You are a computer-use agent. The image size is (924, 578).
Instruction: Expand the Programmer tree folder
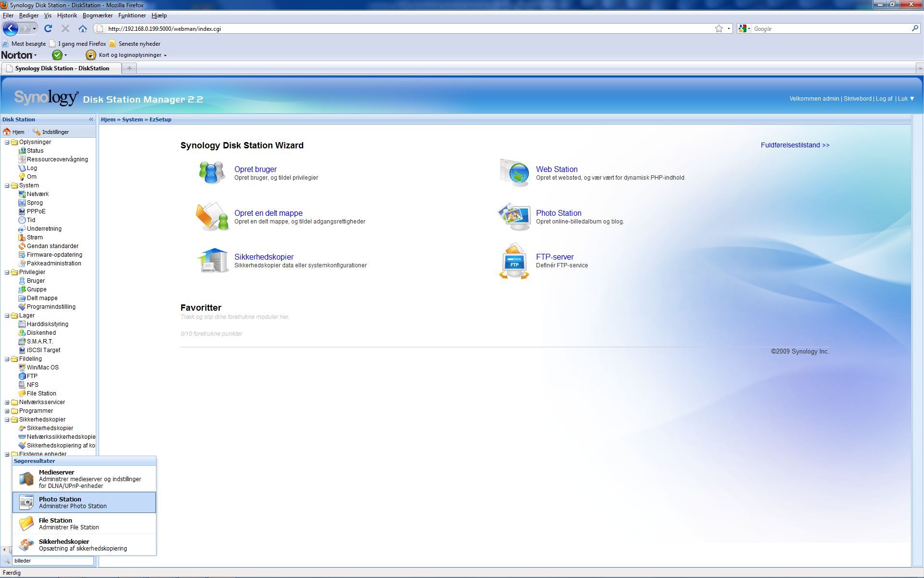pyautogui.click(x=7, y=411)
